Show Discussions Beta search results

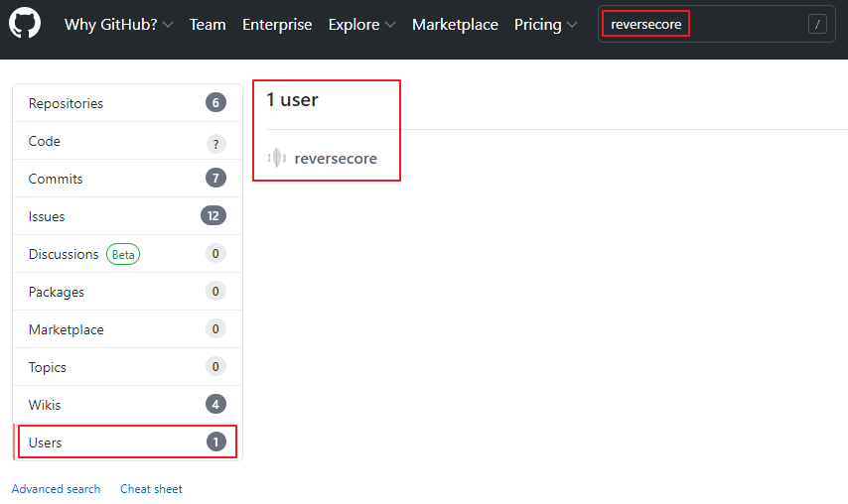pyautogui.click(x=128, y=254)
